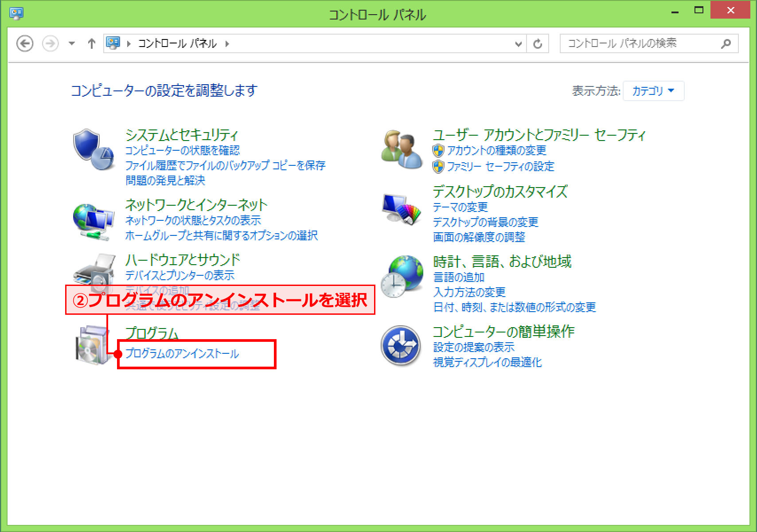The image size is (757, 532).
Task: Open ホームグループと共有に関するオプションの選択 link
Action: coord(222,235)
